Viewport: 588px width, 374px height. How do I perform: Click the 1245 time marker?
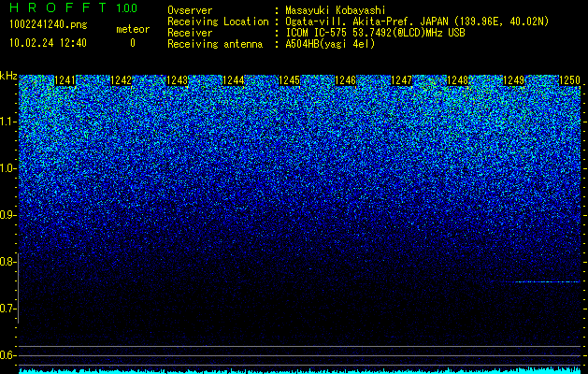coord(290,80)
